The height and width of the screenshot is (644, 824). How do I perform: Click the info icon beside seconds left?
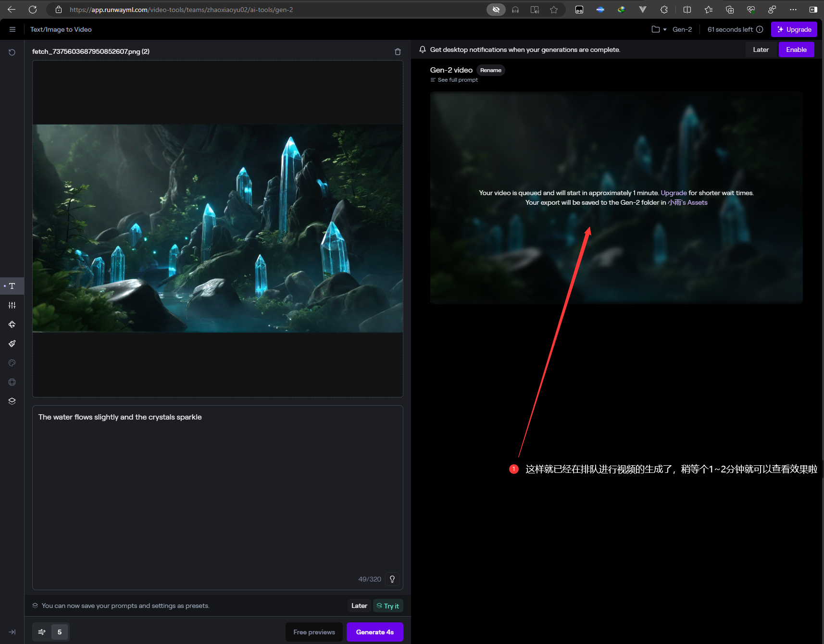[760, 29]
